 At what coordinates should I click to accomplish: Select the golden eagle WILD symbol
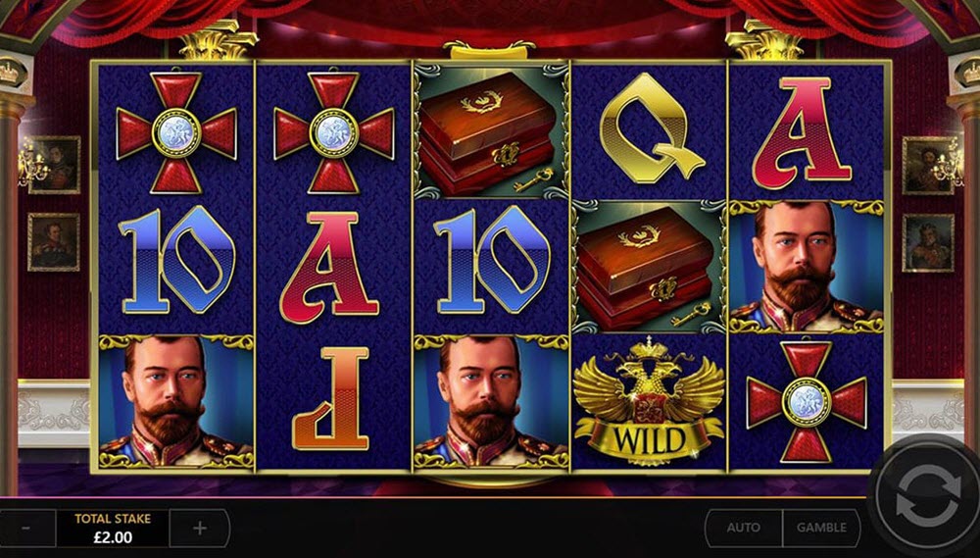649,403
